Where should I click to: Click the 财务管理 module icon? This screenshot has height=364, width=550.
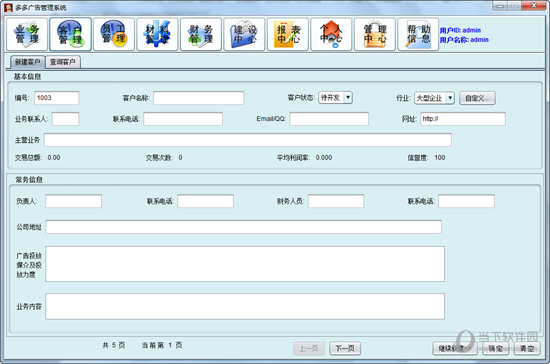point(201,34)
